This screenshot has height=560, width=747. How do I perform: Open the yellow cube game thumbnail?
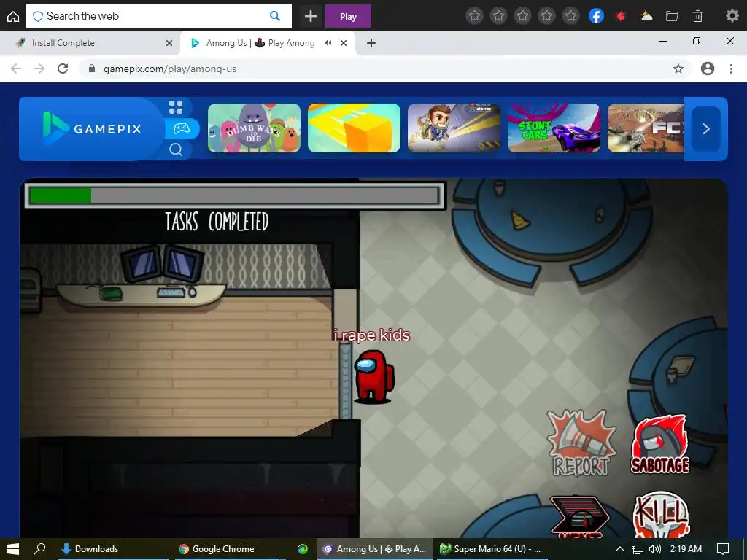(x=354, y=128)
